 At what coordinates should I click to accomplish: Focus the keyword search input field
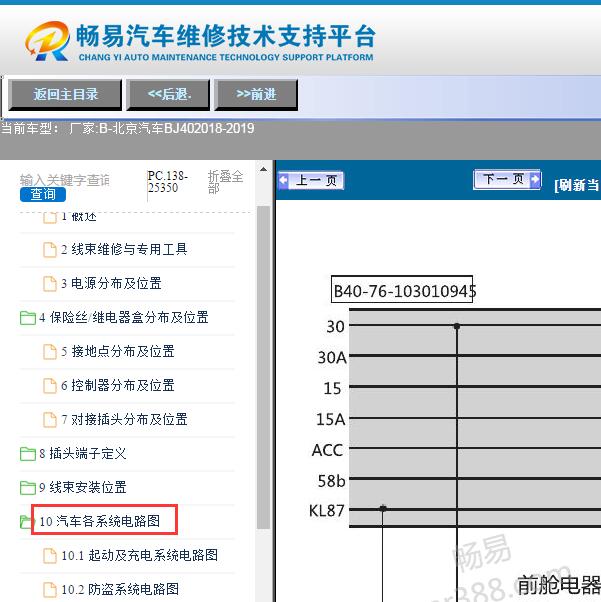tap(65, 180)
